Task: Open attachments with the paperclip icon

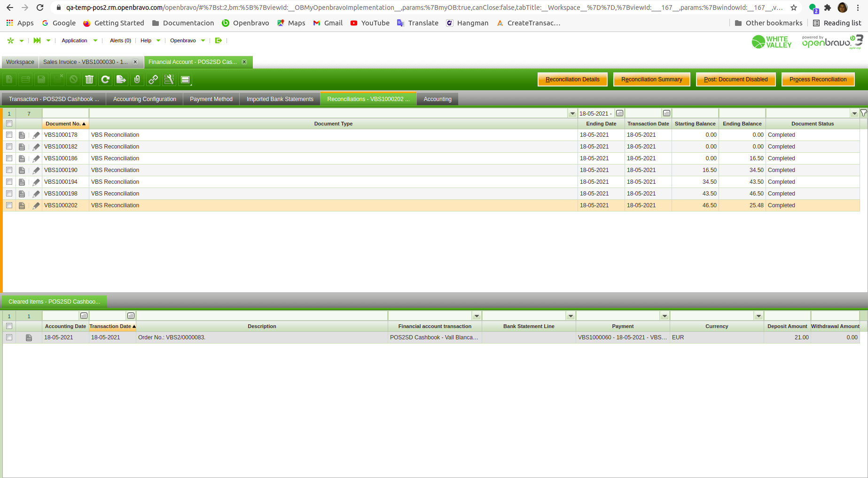Action: click(x=137, y=79)
